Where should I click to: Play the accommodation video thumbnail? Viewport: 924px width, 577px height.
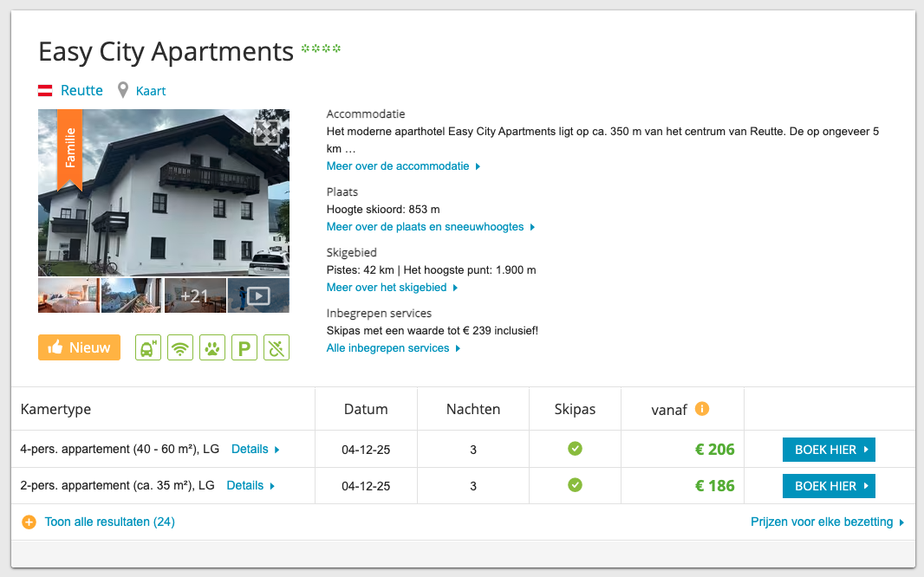click(x=258, y=295)
